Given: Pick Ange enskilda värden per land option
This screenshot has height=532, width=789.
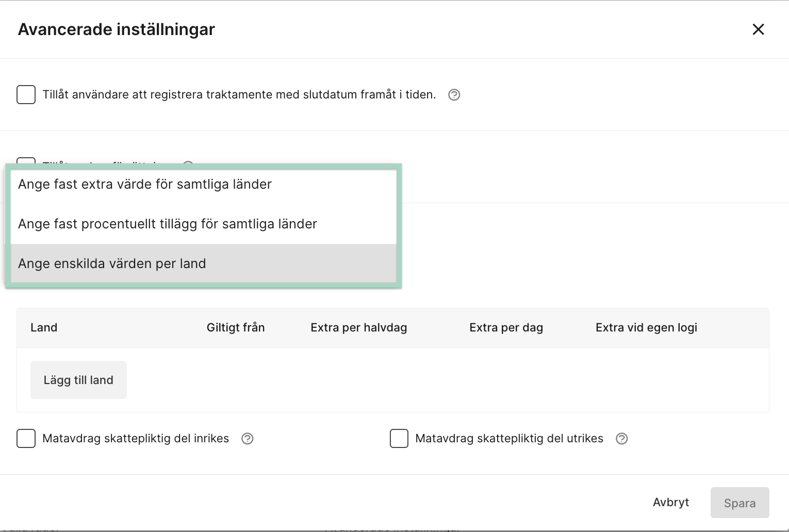Looking at the screenshot, I should click(204, 263).
